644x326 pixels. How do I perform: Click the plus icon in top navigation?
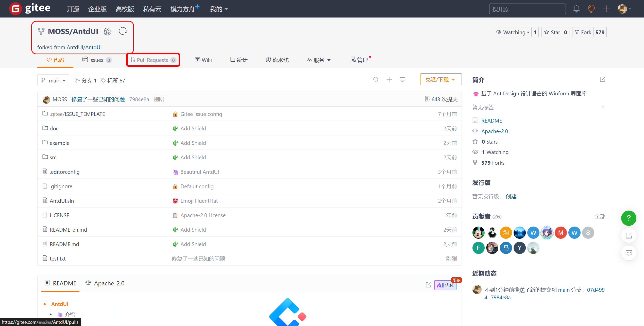point(606,9)
